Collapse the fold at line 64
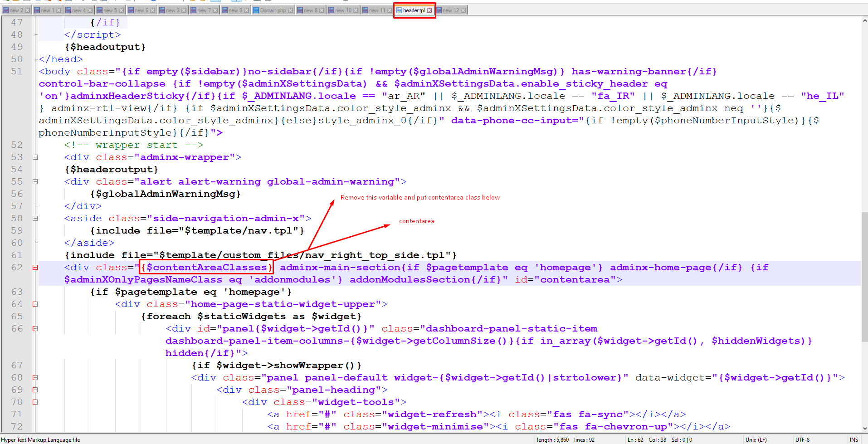 click(x=35, y=304)
